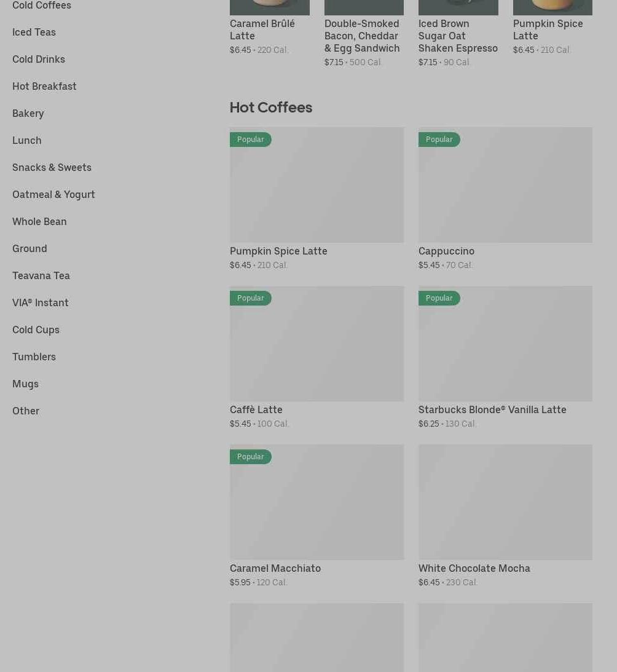Choose Teavana Tea from sidebar
The height and width of the screenshot is (672, 617).
click(x=41, y=275)
